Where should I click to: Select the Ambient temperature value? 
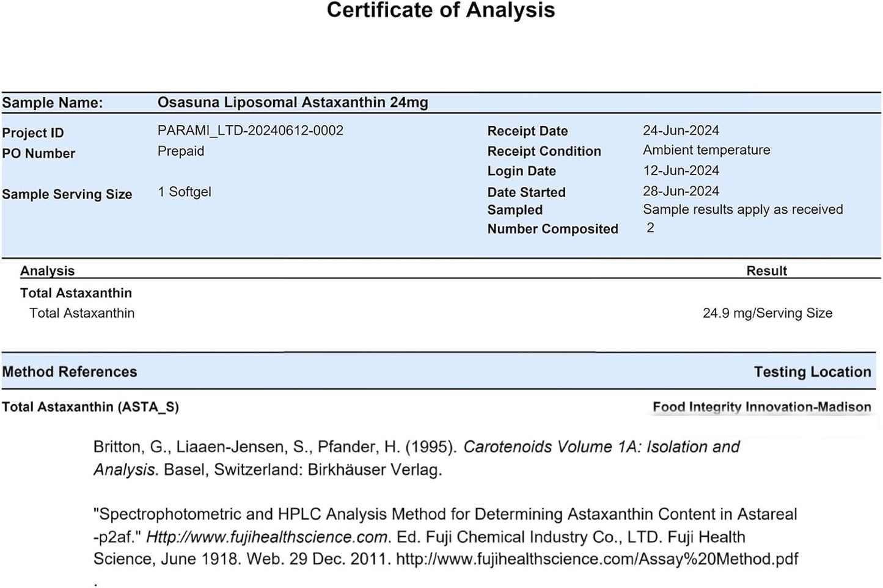point(706,150)
